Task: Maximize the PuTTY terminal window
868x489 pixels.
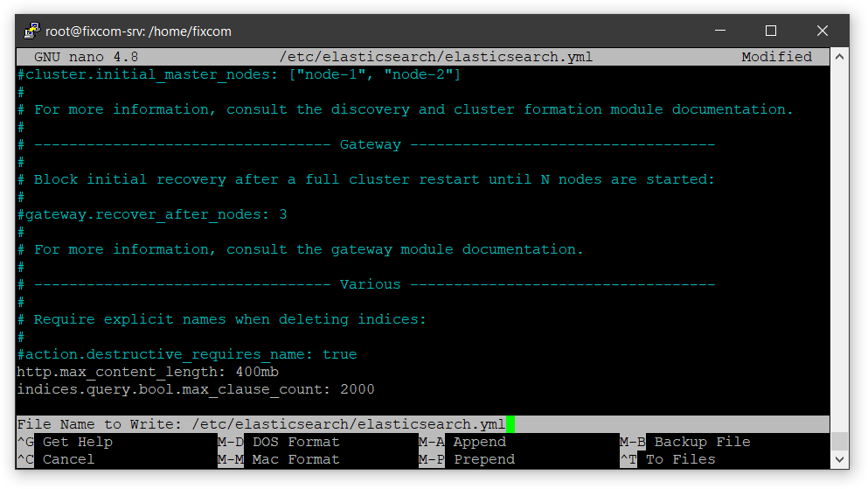Action: pyautogui.click(x=771, y=31)
